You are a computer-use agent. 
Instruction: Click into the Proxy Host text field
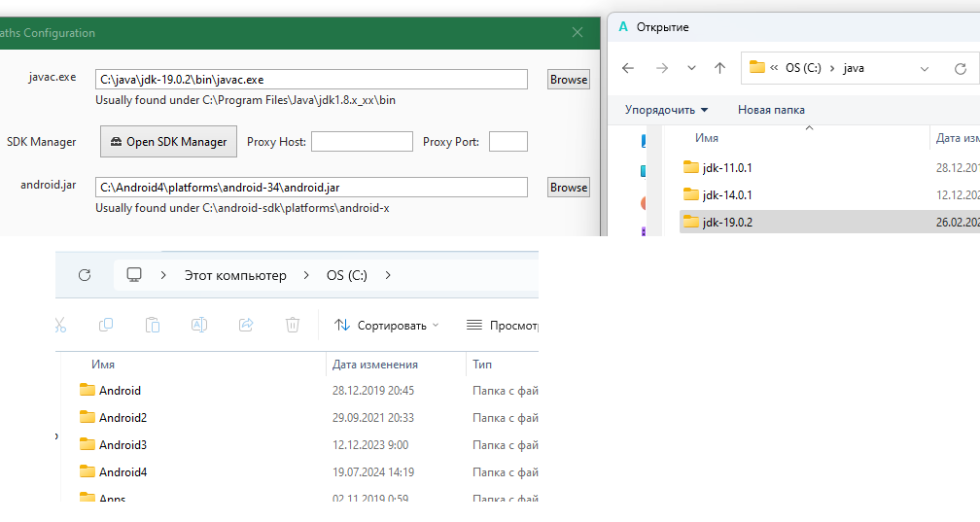(x=362, y=142)
